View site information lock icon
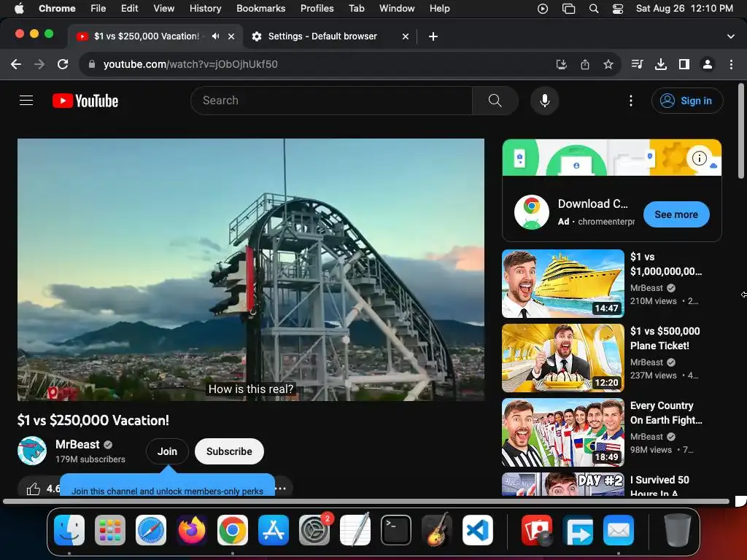 pyautogui.click(x=92, y=64)
